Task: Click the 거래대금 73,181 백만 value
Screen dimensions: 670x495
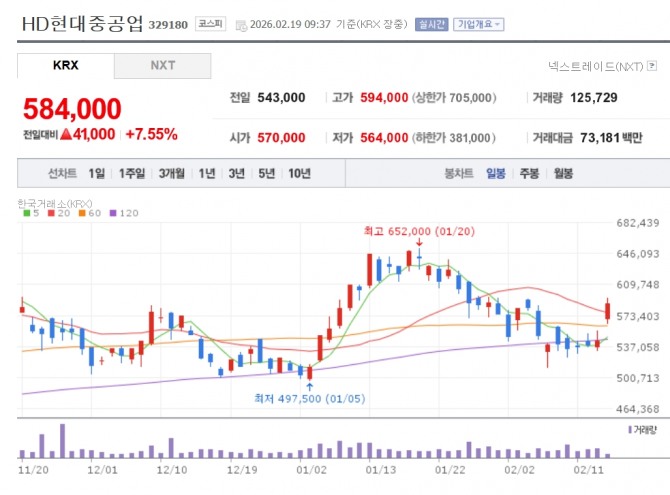Action: point(611,138)
